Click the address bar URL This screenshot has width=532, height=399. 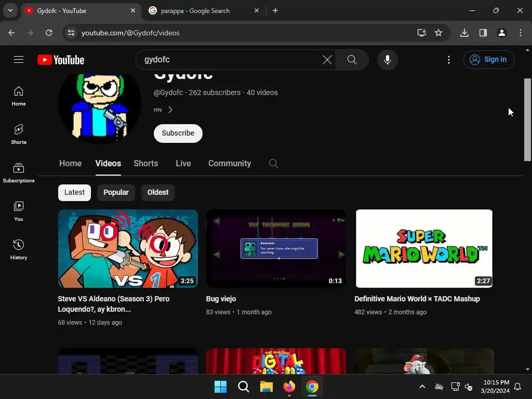click(x=130, y=33)
